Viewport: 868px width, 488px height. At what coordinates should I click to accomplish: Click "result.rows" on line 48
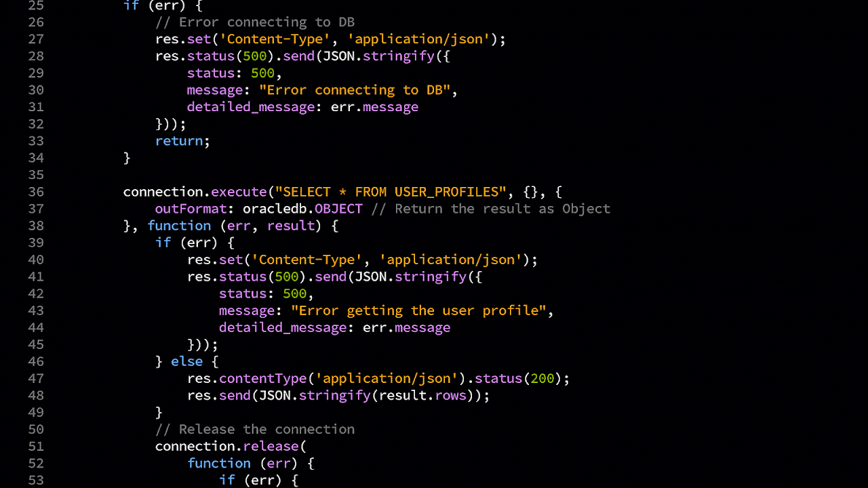423,395
